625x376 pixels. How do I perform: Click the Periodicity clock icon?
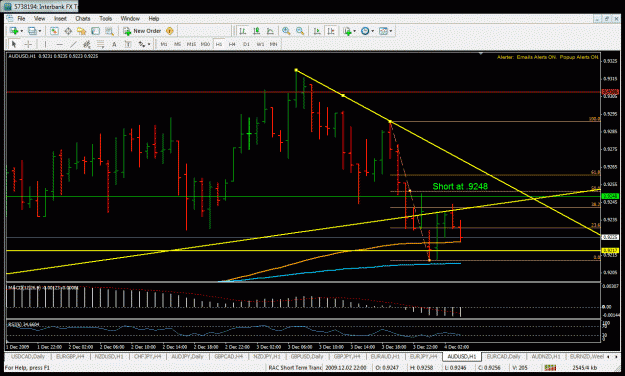(365, 31)
